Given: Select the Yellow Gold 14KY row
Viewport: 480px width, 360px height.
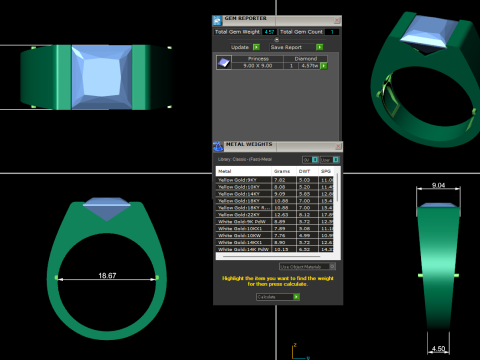Looking at the screenshot, I should click(x=275, y=194).
